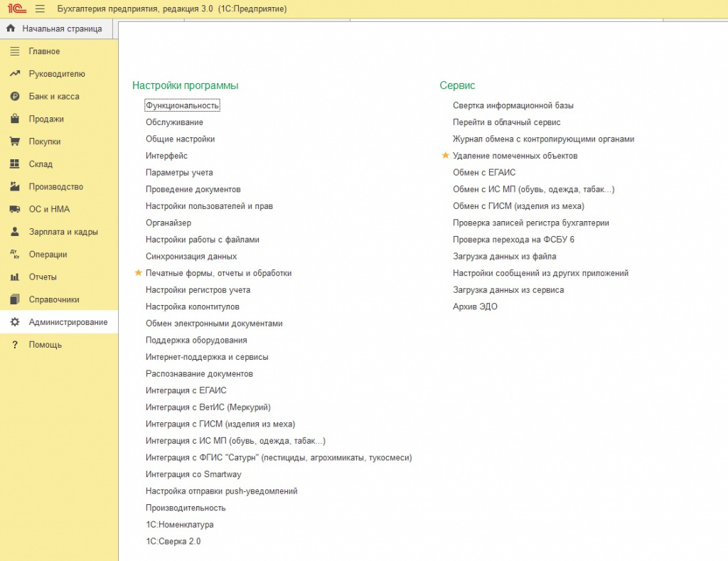Open Перейти в облачный сервис

pos(506,122)
